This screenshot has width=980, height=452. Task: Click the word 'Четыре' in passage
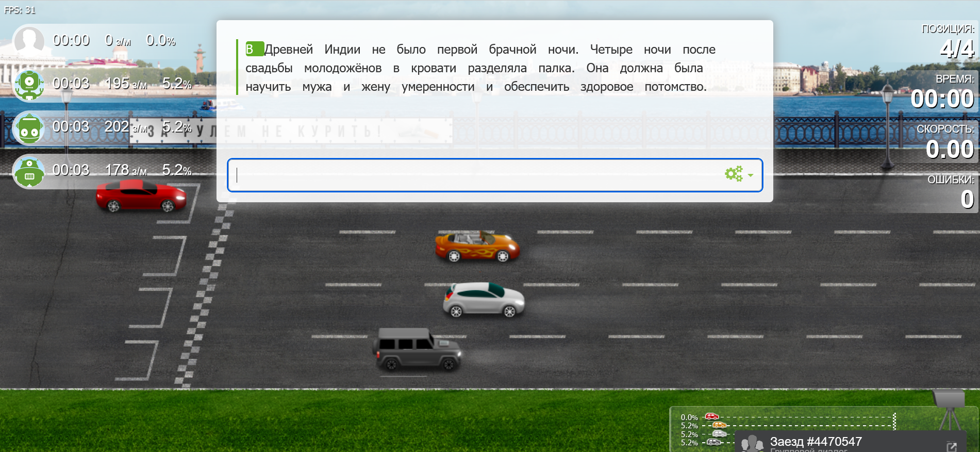(611, 50)
